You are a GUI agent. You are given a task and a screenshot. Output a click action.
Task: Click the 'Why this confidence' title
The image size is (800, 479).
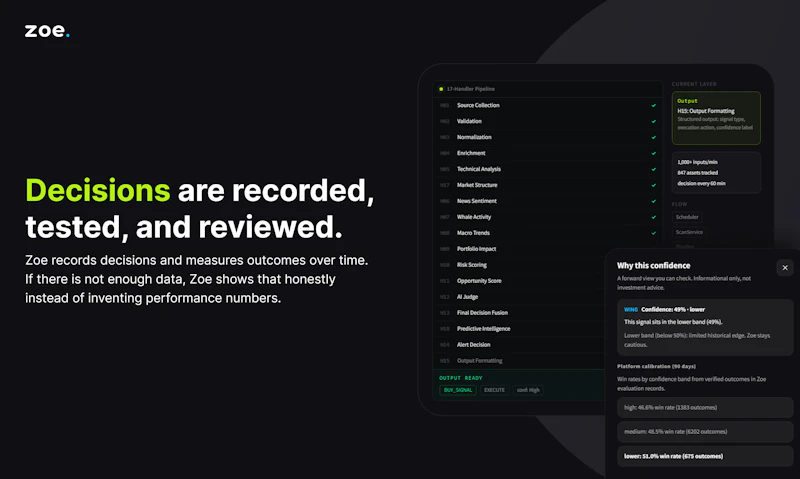pos(654,265)
